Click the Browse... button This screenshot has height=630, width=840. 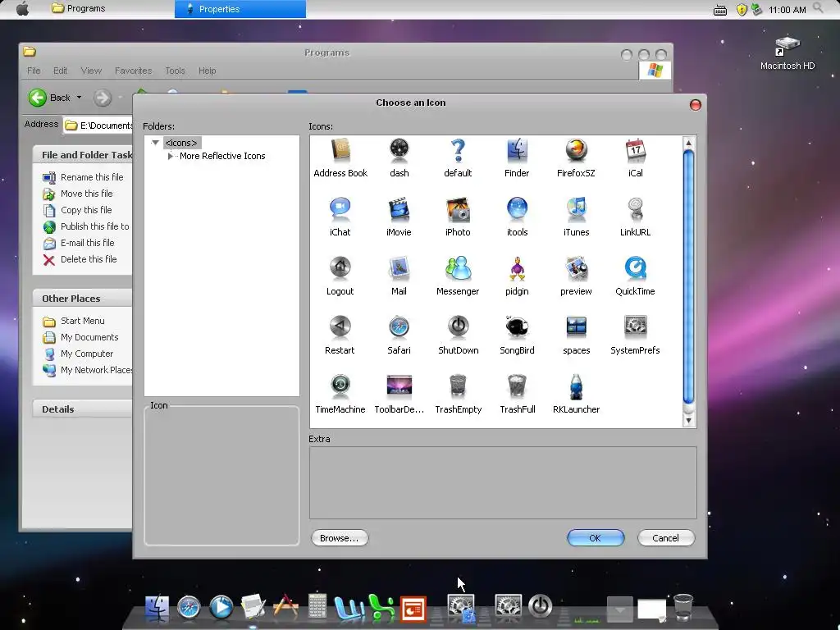coord(340,538)
